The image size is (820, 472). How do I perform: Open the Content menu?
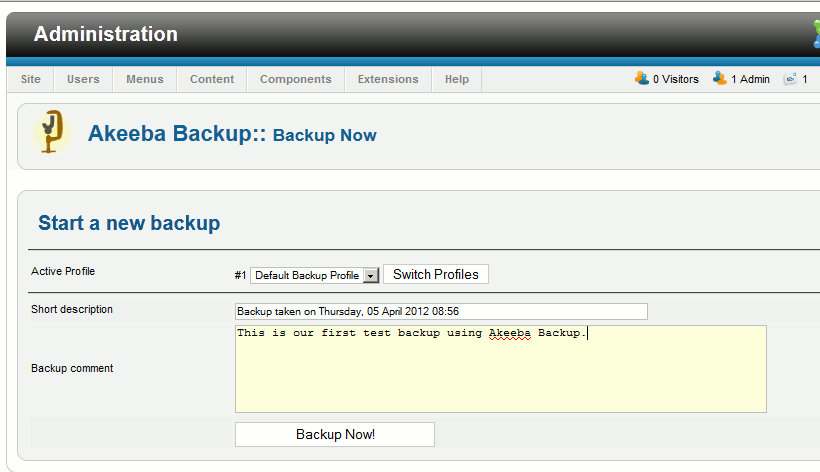pyautogui.click(x=212, y=79)
